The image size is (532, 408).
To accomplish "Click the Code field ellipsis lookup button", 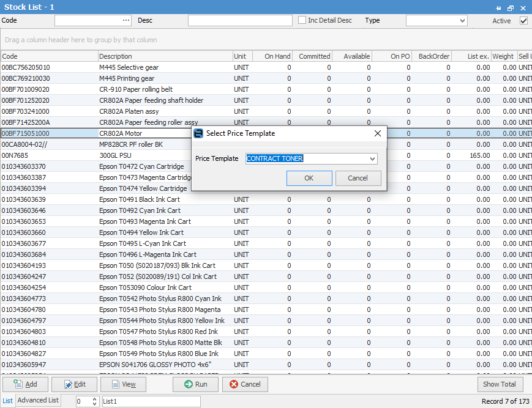I will click(126, 20).
